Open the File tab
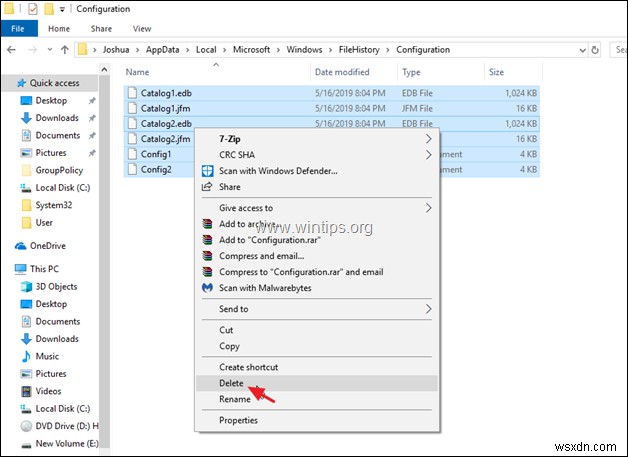 pos(18,28)
